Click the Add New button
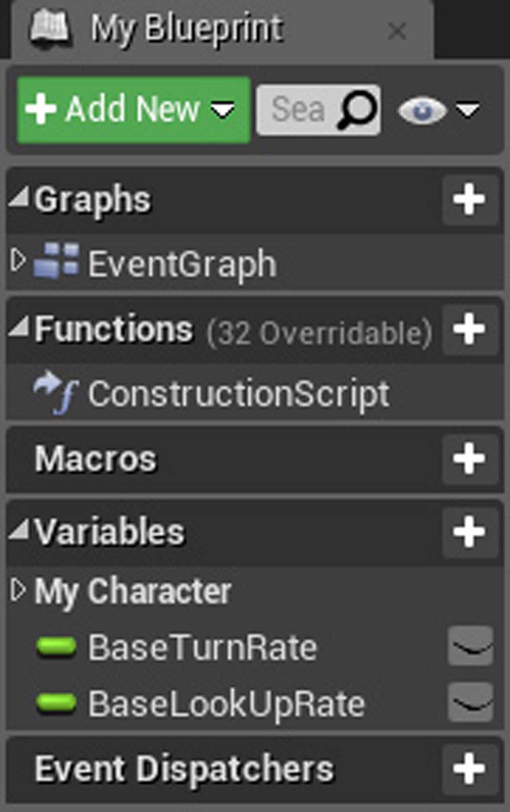This screenshot has height=812, width=510. 133,110
